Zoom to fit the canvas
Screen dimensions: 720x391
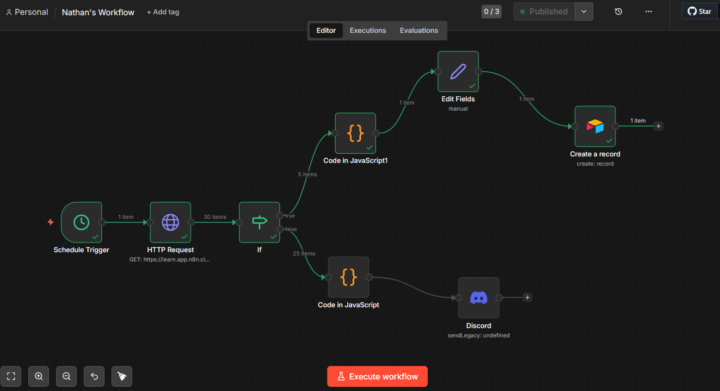tap(11, 376)
